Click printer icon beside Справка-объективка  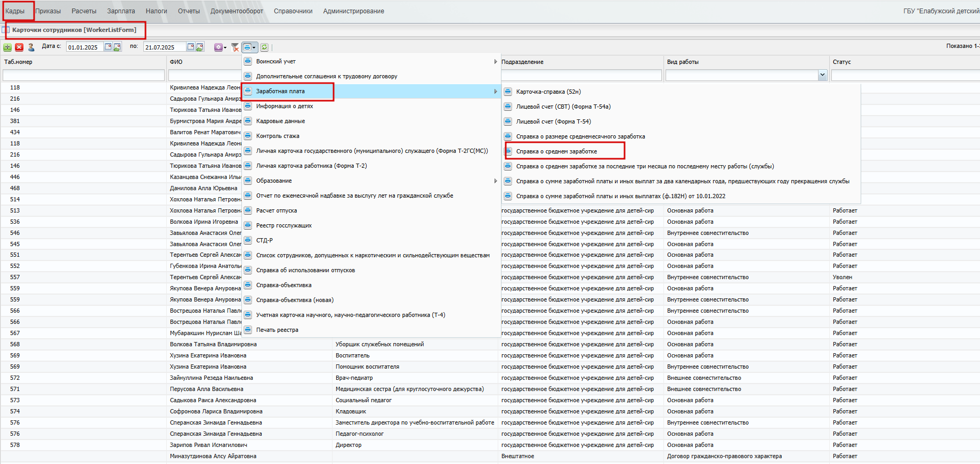[x=248, y=285]
